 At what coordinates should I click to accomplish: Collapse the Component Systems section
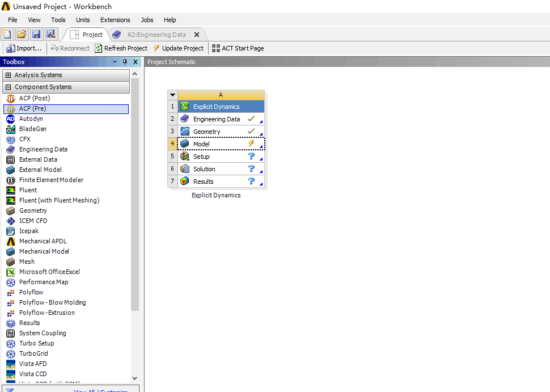(8, 87)
